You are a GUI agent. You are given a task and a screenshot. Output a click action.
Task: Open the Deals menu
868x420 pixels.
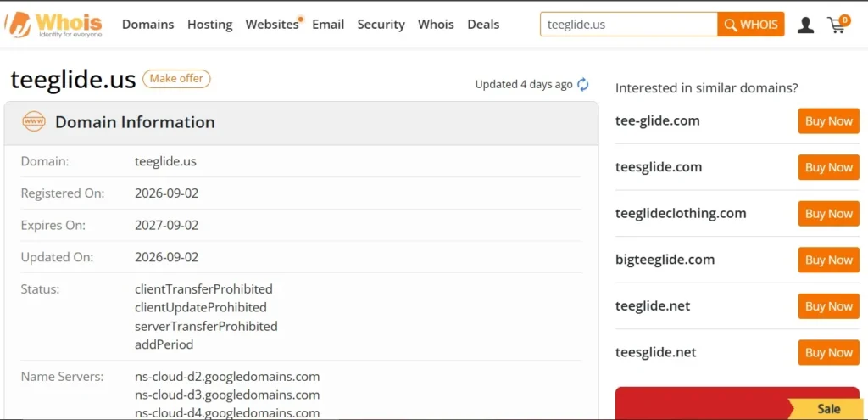tap(483, 25)
